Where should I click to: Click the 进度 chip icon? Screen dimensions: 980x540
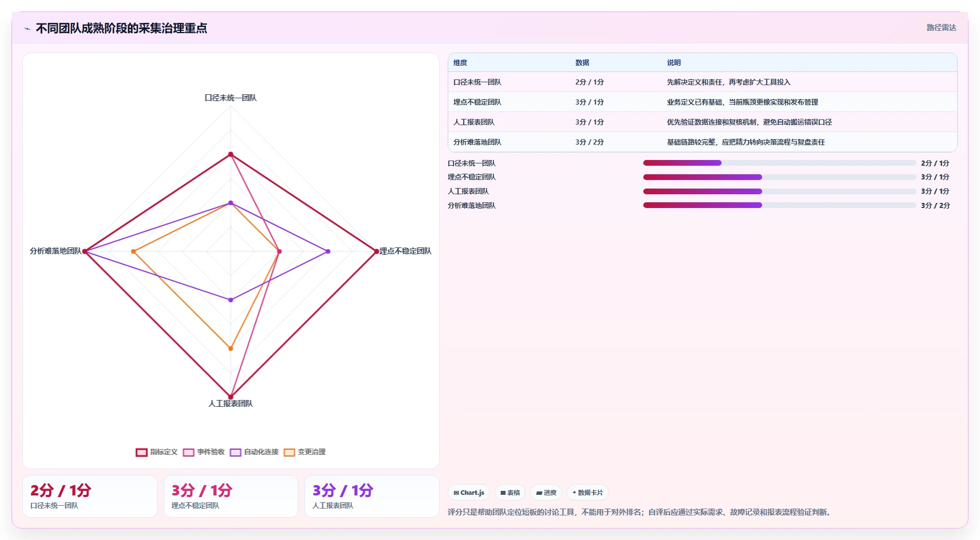click(539, 493)
